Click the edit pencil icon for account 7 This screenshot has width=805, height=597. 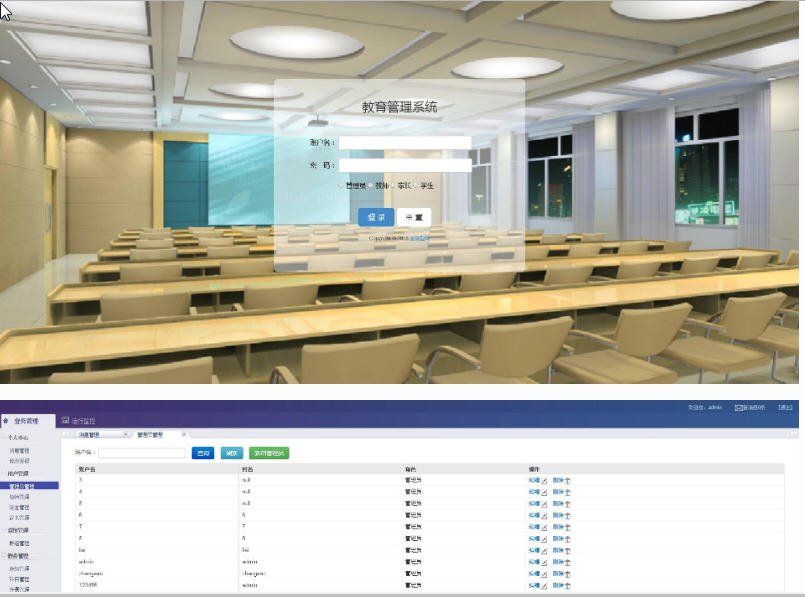[x=544, y=528]
